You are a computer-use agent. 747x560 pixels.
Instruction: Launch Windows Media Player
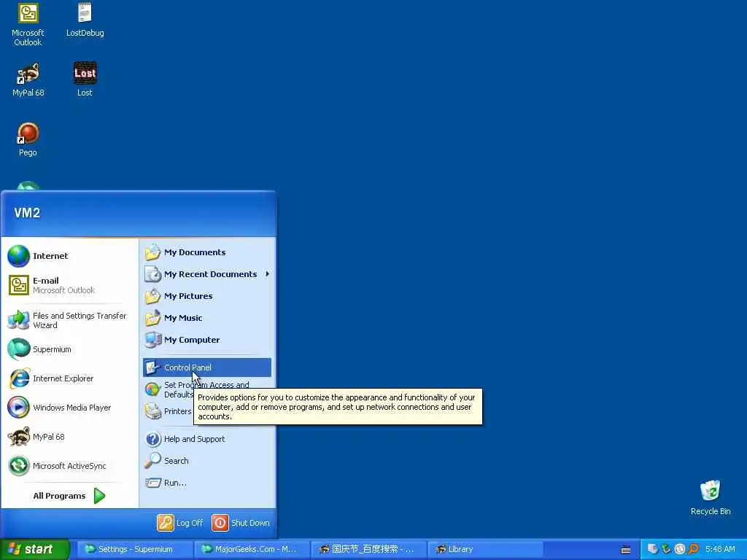(x=69, y=408)
